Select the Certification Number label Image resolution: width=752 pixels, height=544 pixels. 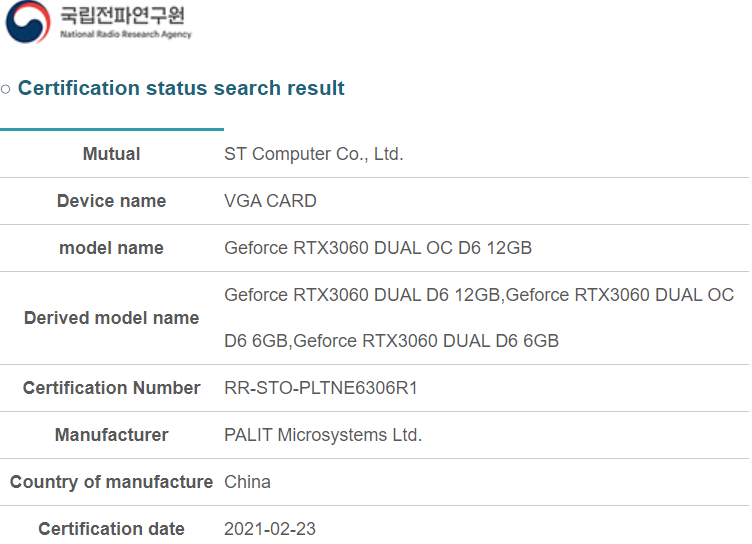[x=111, y=388]
